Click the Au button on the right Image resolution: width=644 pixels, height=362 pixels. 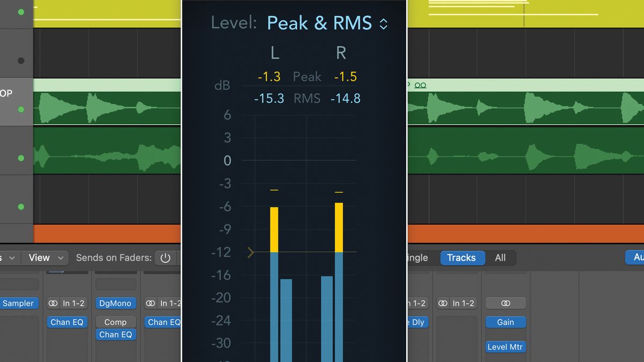[635, 257]
